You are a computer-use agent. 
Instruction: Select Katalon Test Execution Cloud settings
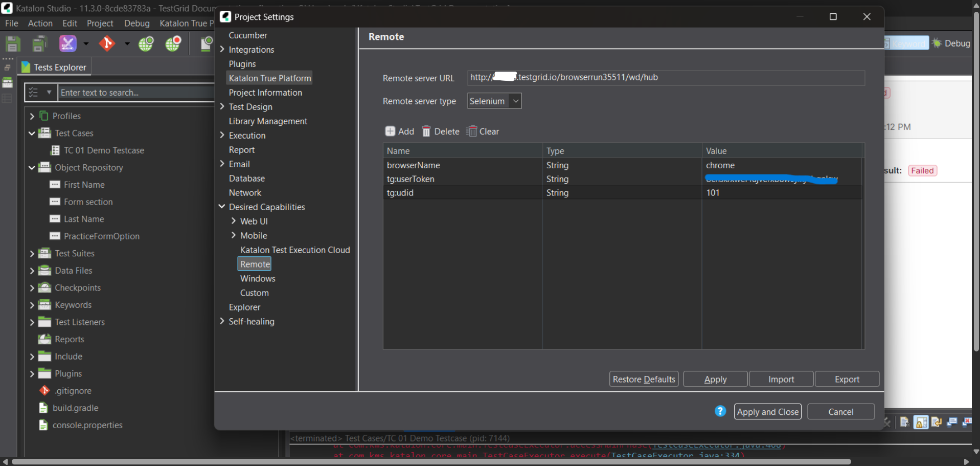coord(295,250)
